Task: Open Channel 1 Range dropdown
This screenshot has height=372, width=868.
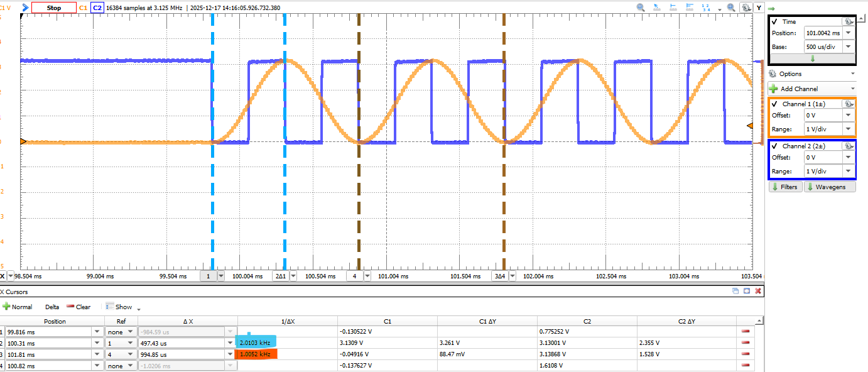Action: [x=849, y=129]
